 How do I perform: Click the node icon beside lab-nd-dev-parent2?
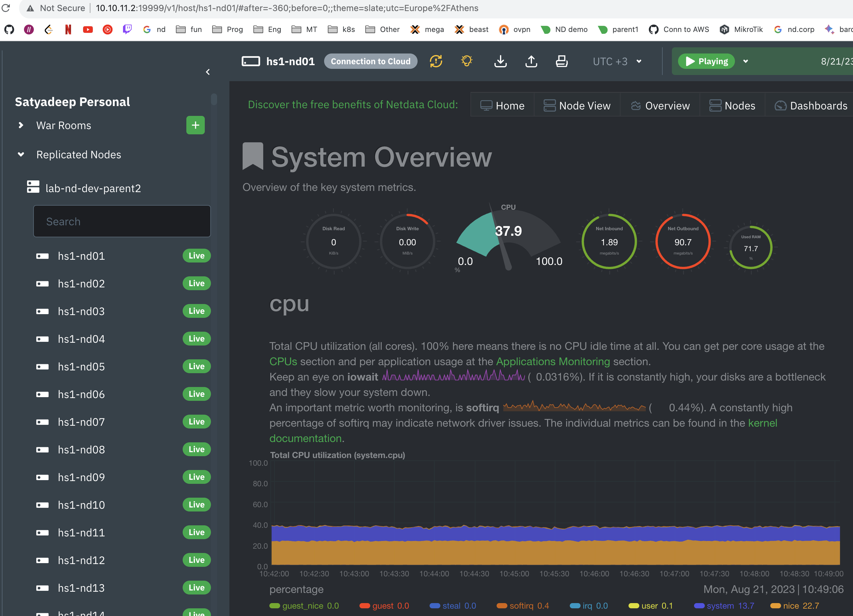tap(33, 187)
